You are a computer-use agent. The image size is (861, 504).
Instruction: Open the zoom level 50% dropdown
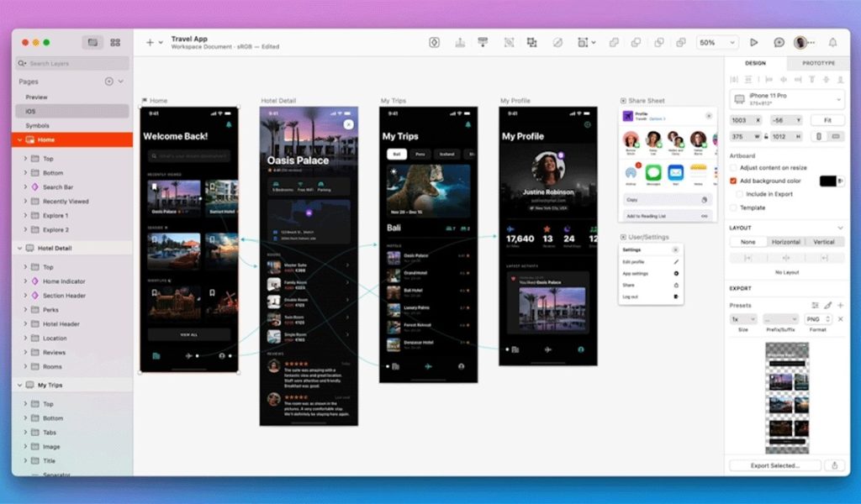pos(716,42)
